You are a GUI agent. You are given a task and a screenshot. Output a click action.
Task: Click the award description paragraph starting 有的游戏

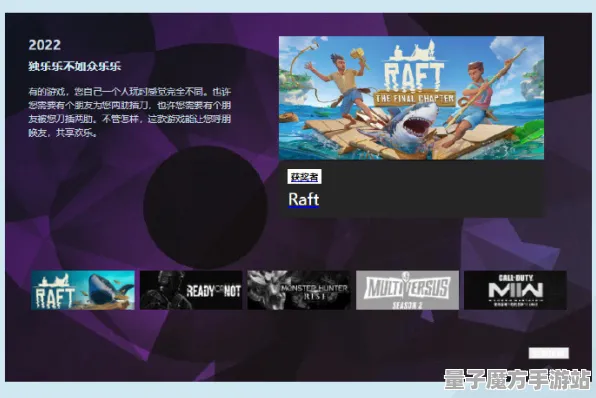pyautogui.click(x=130, y=112)
